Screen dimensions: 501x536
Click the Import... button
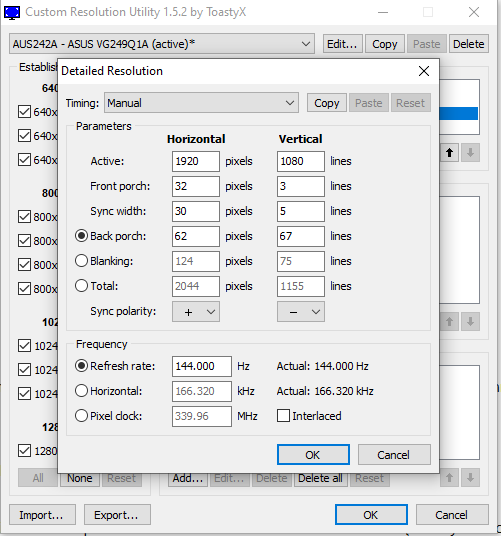click(x=42, y=515)
